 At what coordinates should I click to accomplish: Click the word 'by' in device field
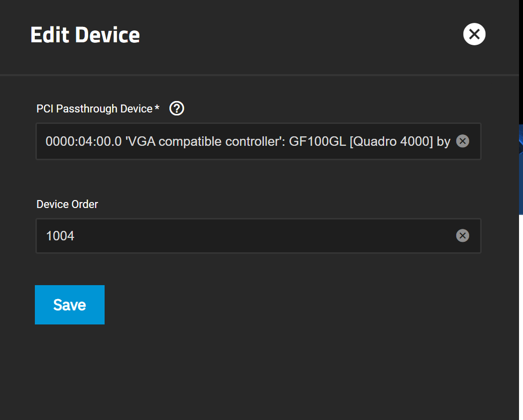point(443,141)
